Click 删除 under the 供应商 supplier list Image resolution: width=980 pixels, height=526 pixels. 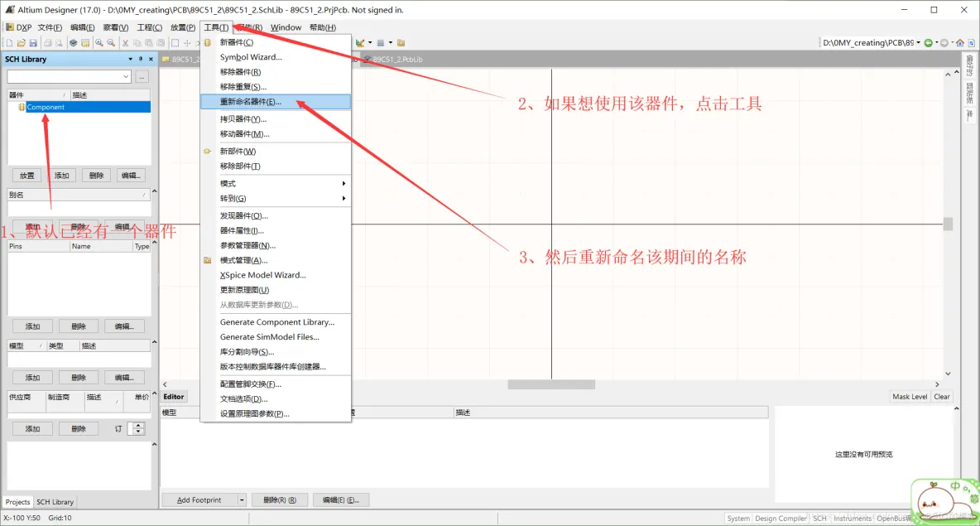tap(78, 429)
